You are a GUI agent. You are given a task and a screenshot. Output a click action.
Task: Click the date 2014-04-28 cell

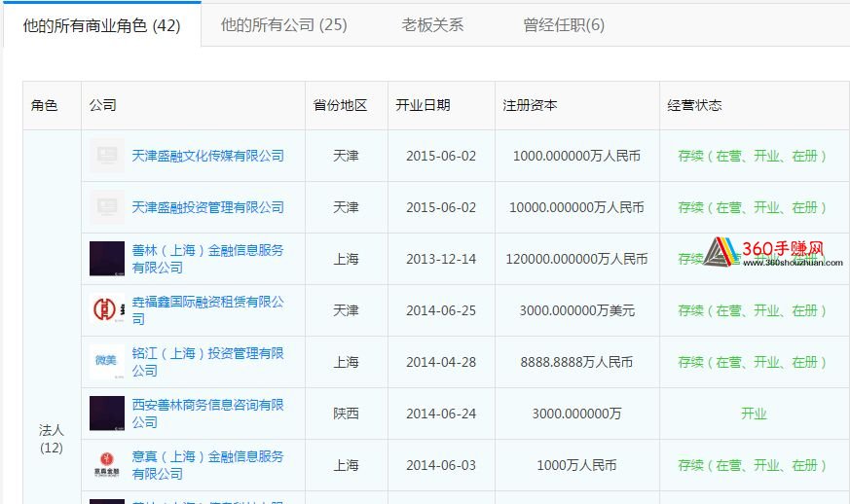pos(441,362)
